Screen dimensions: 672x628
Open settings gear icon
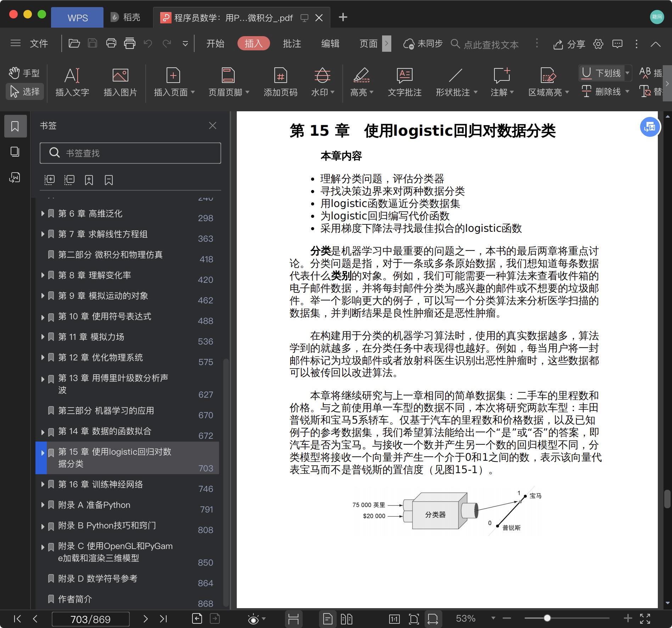(x=598, y=44)
